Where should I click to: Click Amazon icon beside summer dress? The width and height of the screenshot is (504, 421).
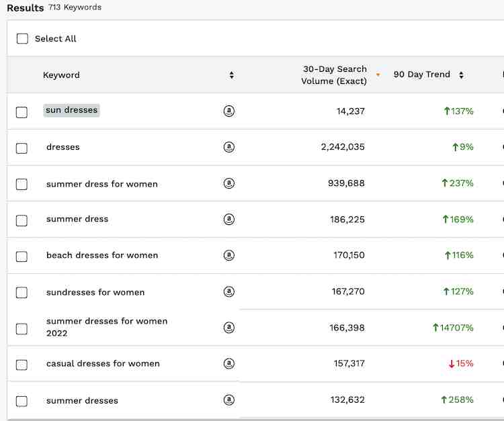point(229,220)
